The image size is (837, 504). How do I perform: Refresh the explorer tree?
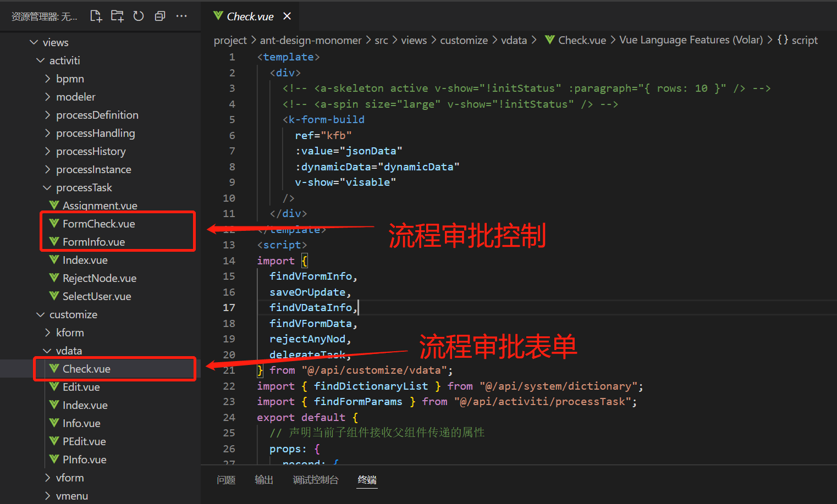(x=139, y=16)
